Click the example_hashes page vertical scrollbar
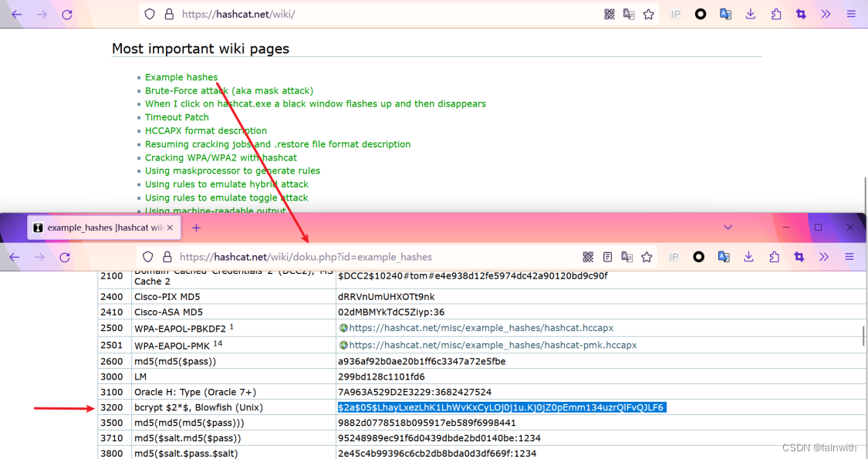This screenshot has height=459, width=868. 863,336
